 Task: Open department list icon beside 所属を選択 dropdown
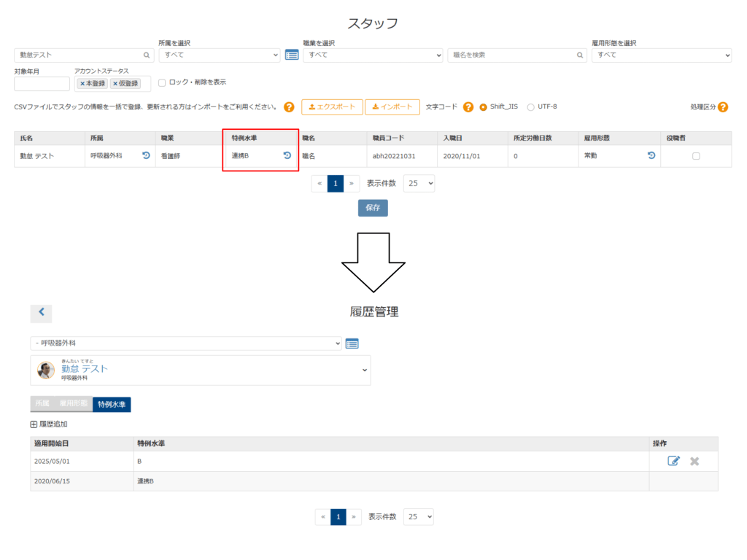click(292, 55)
